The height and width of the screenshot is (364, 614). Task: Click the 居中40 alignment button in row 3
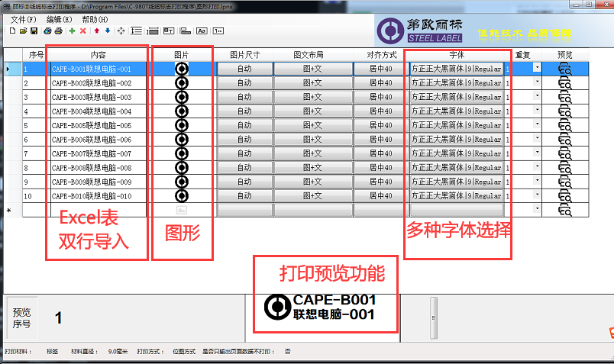pos(380,97)
